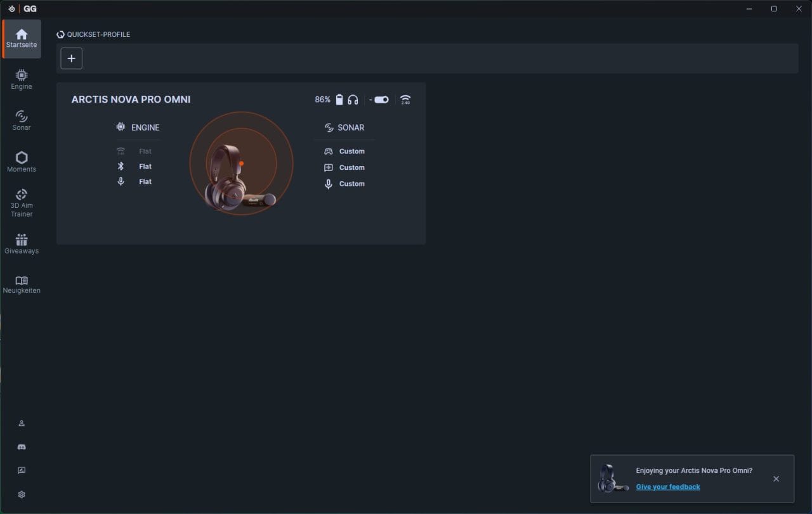
Task: Select the greyed-out Flat wireless preset
Action: (x=145, y=151)
